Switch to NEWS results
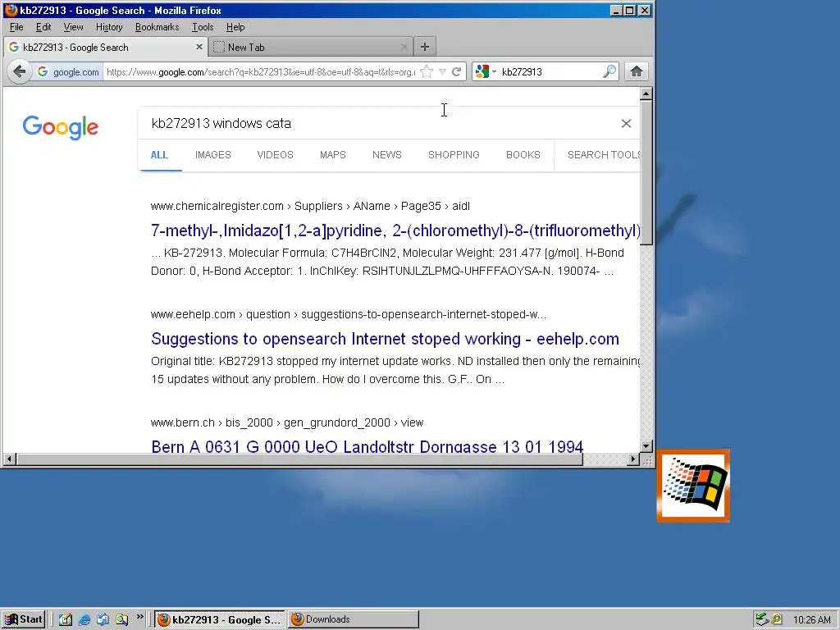 [x=387, y=155]
